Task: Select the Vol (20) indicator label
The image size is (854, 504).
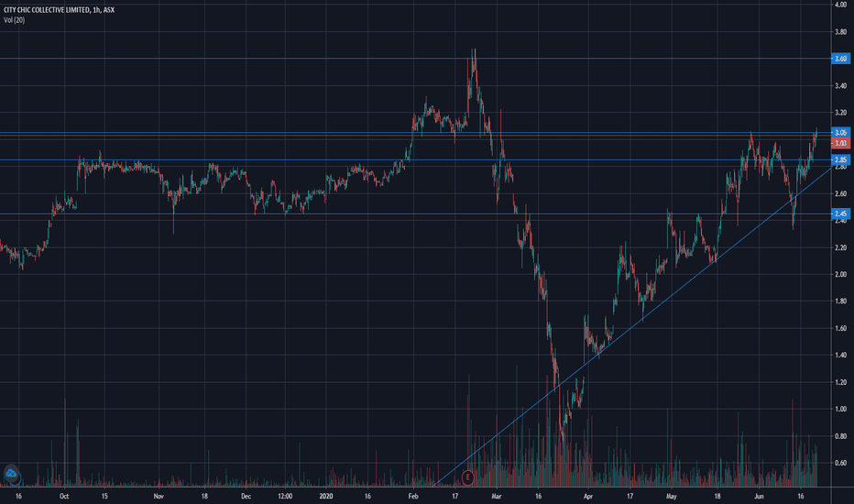Action: tap(14, 20)
